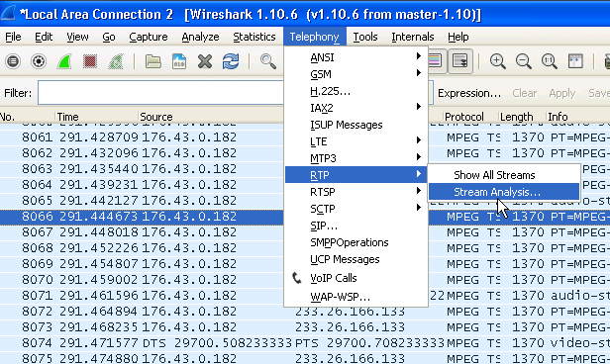Restart the running live capture icon
The width and height of the screenshot is (610, 364).
click(x=116, y=61)
